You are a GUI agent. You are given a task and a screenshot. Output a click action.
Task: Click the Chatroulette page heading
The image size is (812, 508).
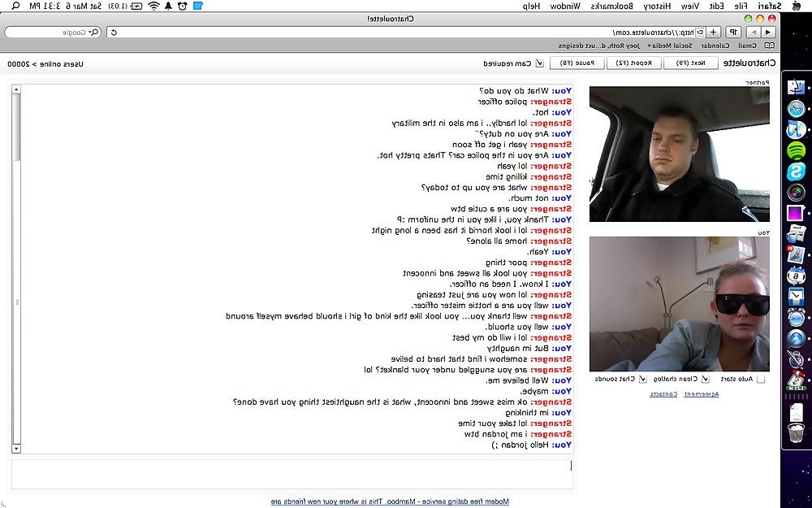point(749,63)
